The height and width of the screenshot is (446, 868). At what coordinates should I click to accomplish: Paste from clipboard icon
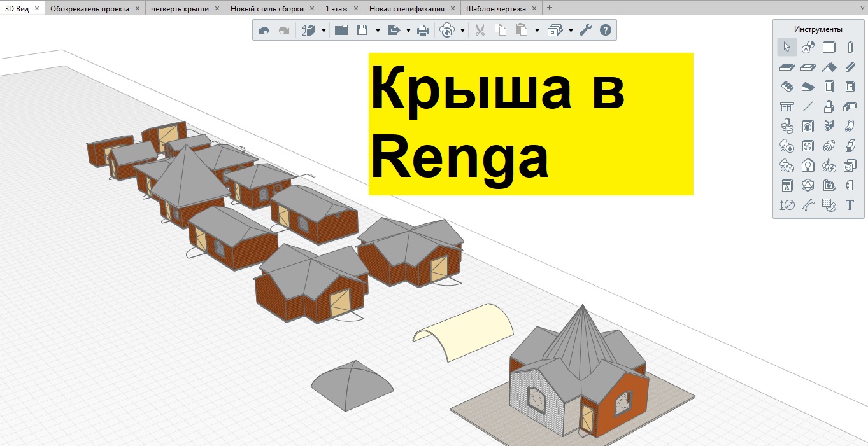[522, 30]
